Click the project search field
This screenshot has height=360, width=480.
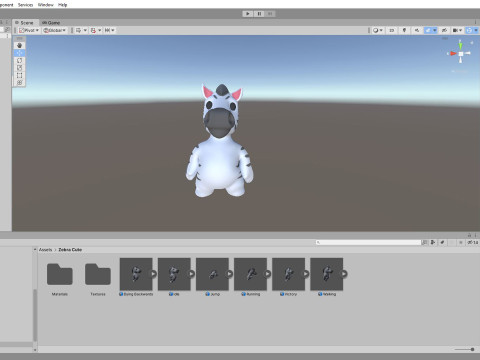point(368,242)
